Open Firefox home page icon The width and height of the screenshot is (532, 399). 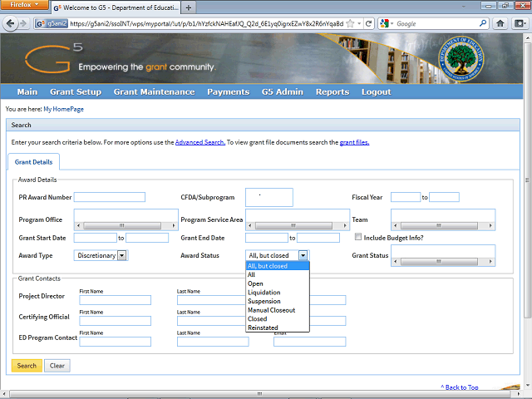pyautogui.click(x=500, y=23)
